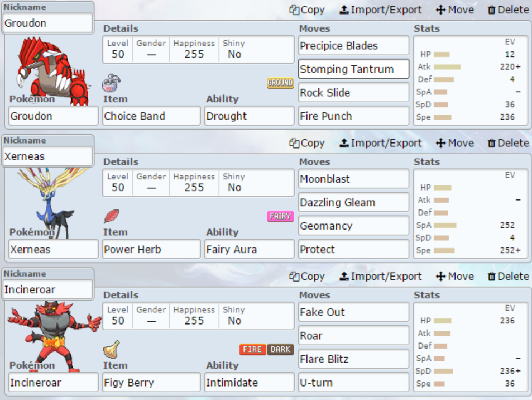Image resolution: width=532 pixels, height=400 pixels.
Task: Select the Groudon Pokémon name field
Action: click(54, 116)
